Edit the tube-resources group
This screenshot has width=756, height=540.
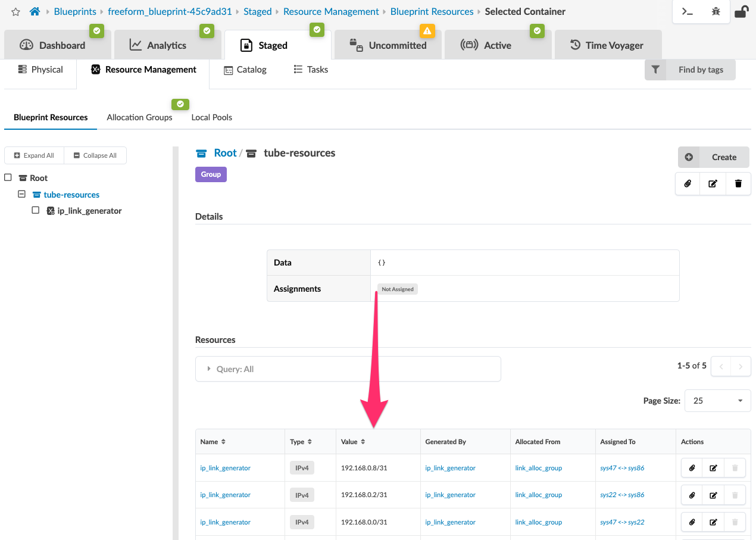[x=713, y=184]
